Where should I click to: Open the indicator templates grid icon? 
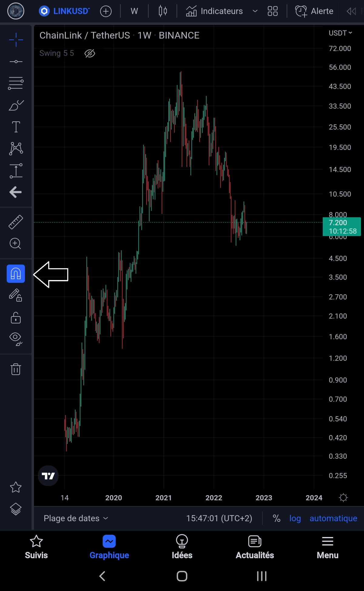(x=273, y=11)
